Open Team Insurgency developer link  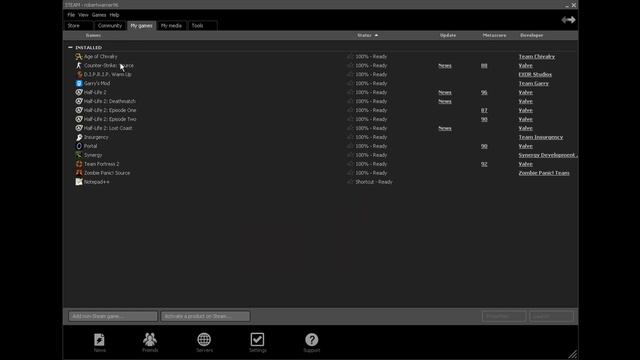541,137
